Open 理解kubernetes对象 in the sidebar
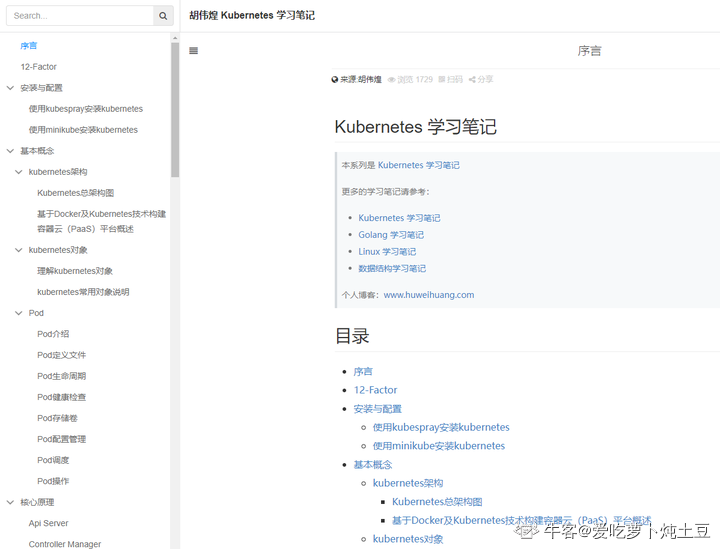This screenshot has width=720, height=549. (x=75, y=271)
